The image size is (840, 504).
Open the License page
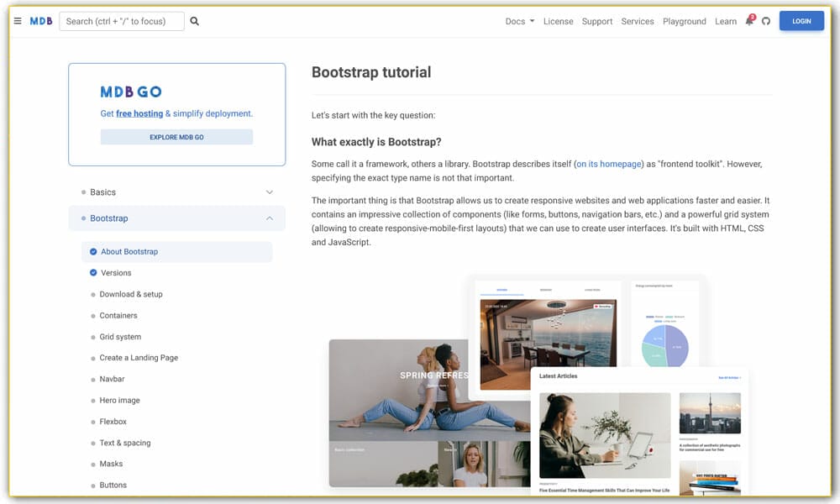559,22
